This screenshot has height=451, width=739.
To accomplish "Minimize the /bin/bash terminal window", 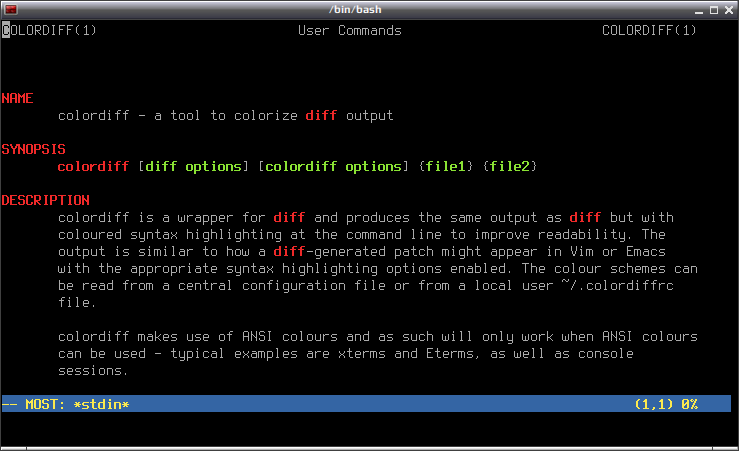I will [699, 10].
